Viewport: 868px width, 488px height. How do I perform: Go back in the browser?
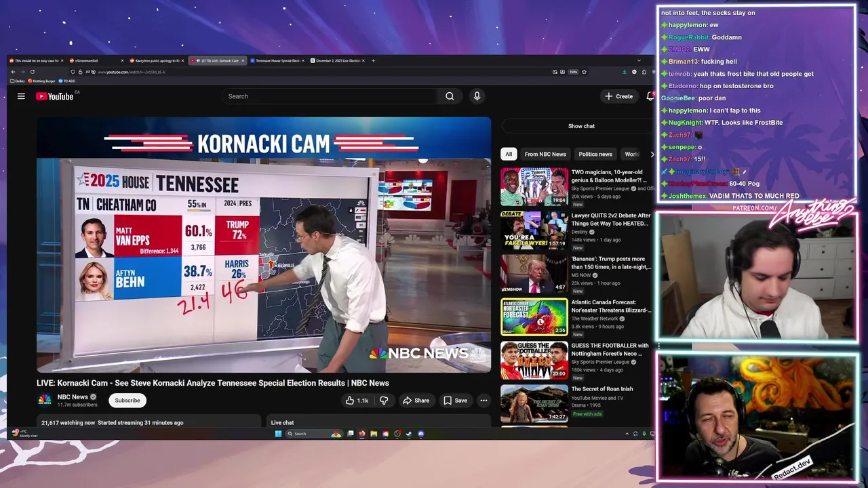13,72
